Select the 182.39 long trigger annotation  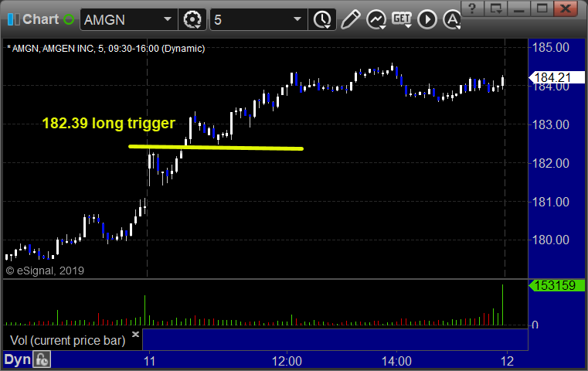109,123
